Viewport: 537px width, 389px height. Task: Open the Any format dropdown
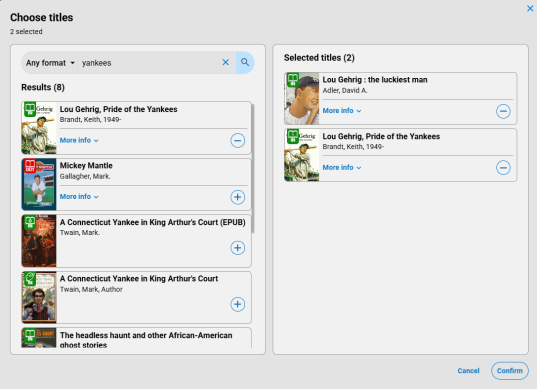point(50,63)
